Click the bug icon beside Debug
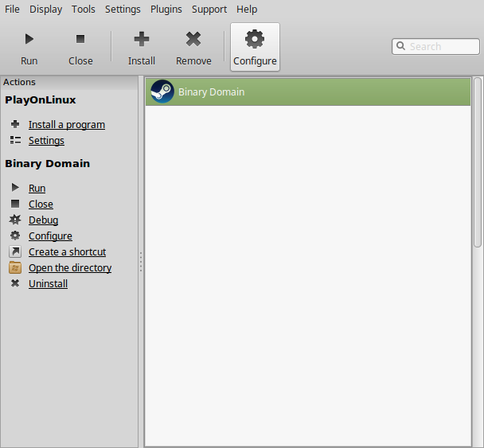 pos(15,220)
